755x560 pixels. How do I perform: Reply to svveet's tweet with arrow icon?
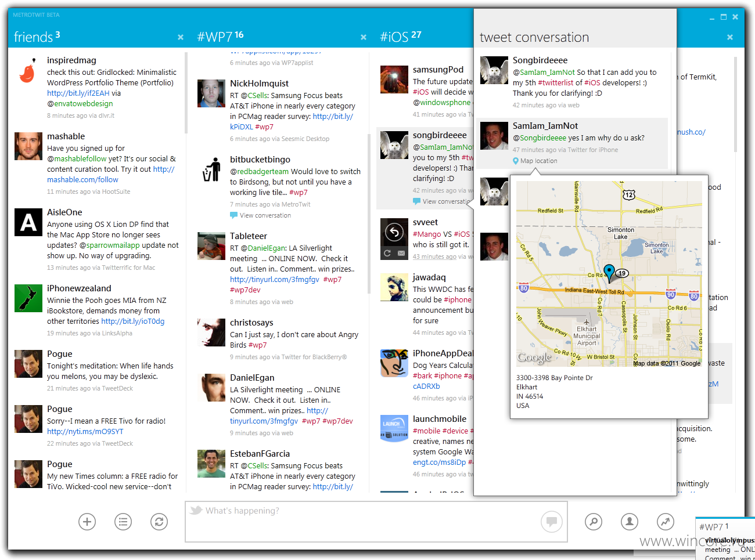coord(394,233)
